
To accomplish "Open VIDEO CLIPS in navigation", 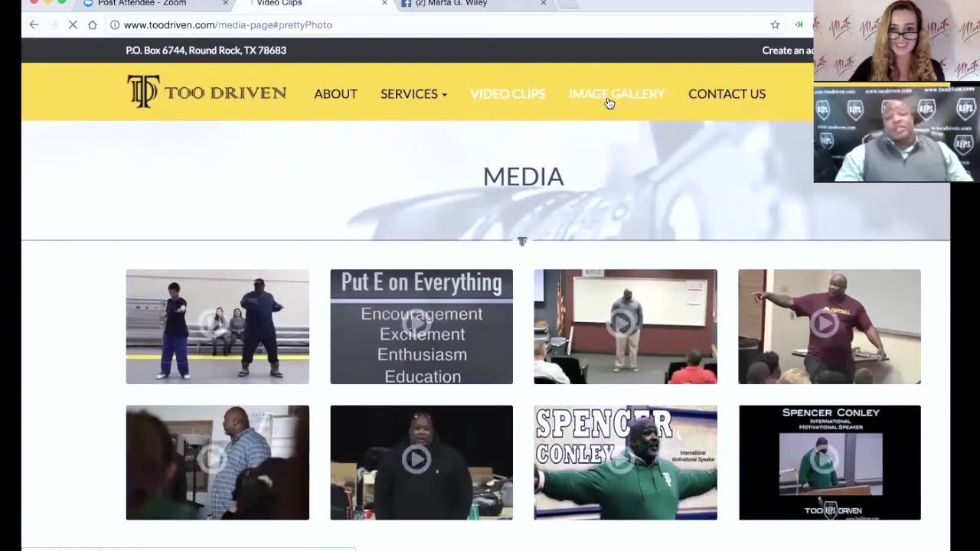I will click(x=508, y=93).
